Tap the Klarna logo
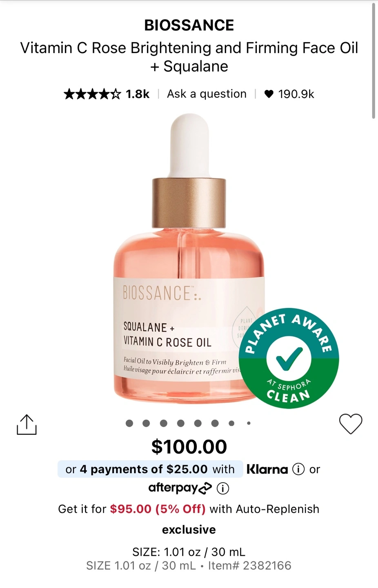Image resolution: width=378 pixels, height=588 pixels. 267,469
